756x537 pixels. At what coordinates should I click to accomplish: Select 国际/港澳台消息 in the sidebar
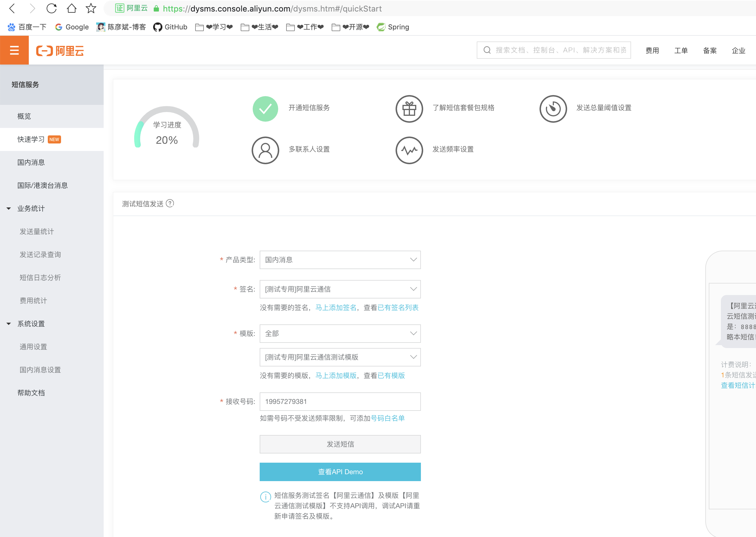tap(52, 185)
